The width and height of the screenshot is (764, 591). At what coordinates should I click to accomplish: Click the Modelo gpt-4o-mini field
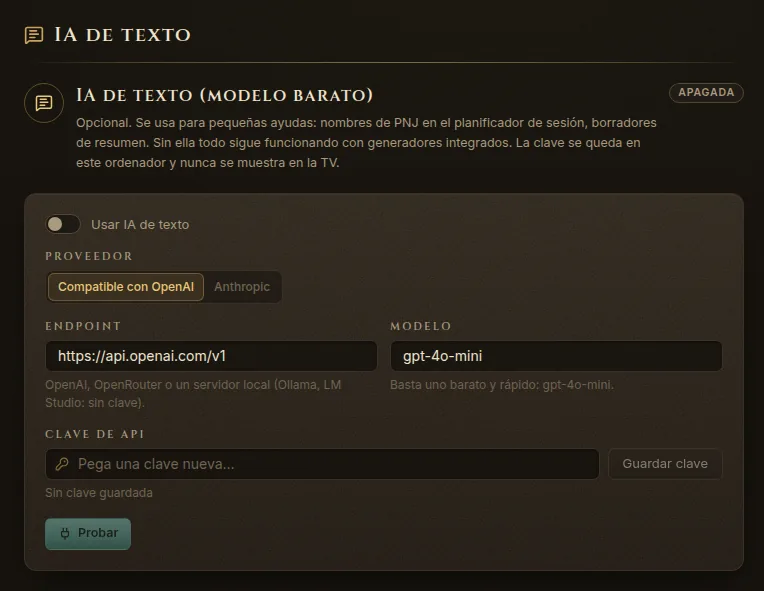pyautogui.click(x=556, y=356)
